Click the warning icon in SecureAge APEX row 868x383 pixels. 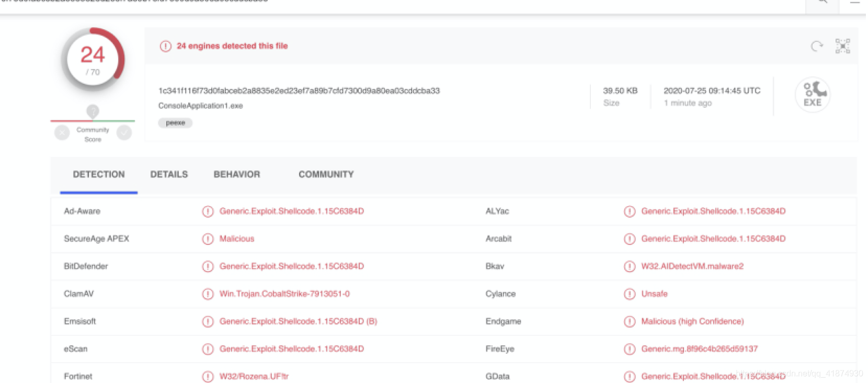tap(208, 239)
